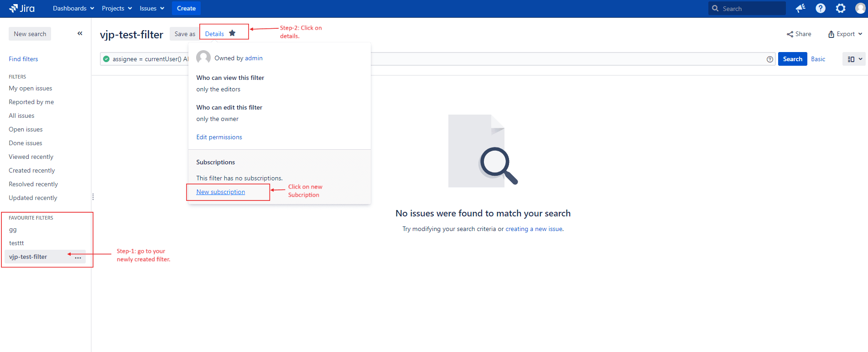The height and width of the screenshot is (352, 868).
Task: Expand the Issues menu
Action: pos(152,8)
